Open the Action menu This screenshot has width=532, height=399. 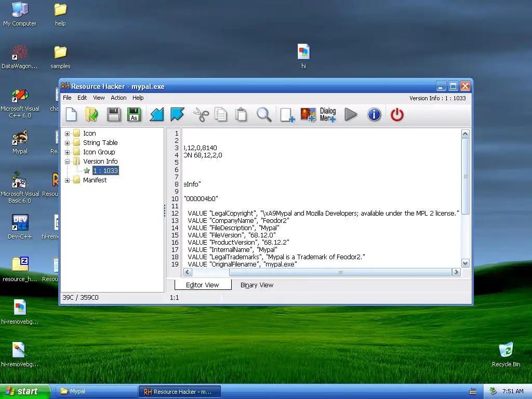pos(118,98)
